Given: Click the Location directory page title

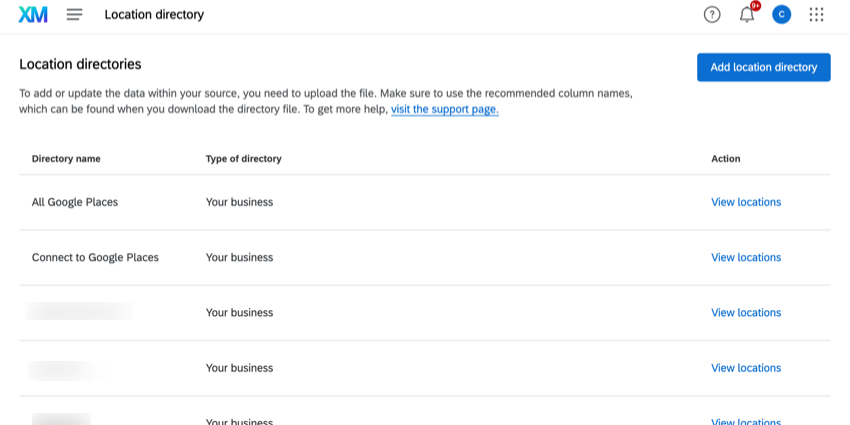Looking at the screenshot, I should click(x=154, y=15).
